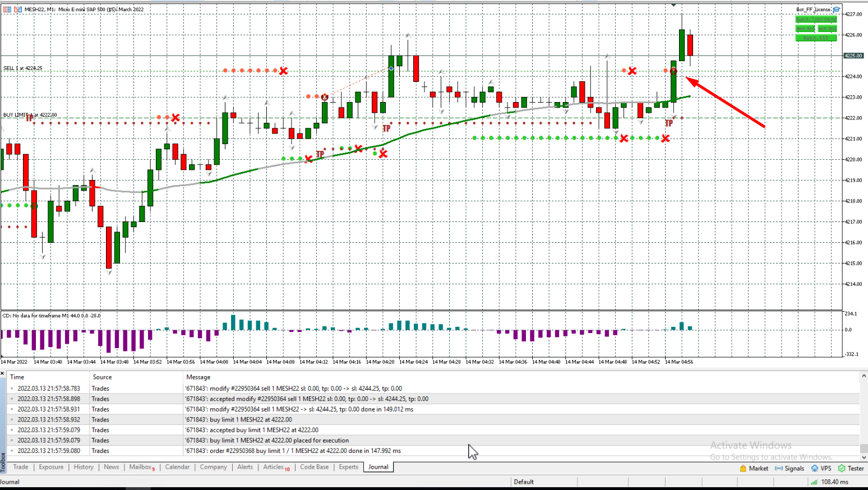The image size is (868, 490).
Task: Open the History tab
Action: pyautogui.click(x=84, y=467)
